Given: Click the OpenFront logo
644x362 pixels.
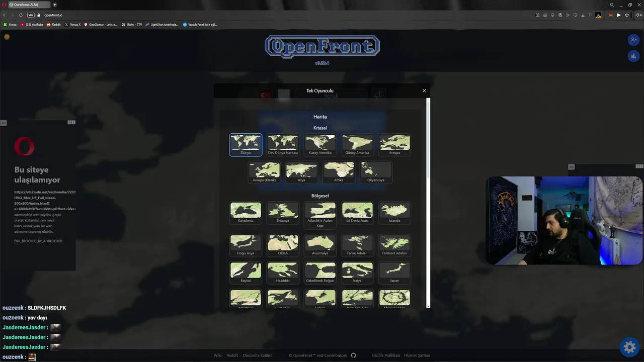Looking at the screenshot, I should tap(322, 47).
